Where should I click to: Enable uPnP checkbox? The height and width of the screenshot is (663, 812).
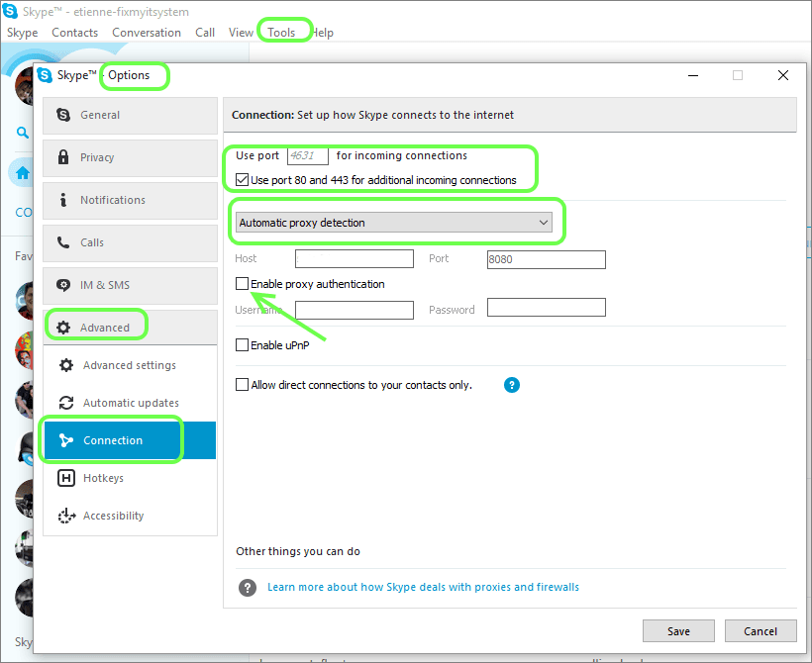click(242, 344)
